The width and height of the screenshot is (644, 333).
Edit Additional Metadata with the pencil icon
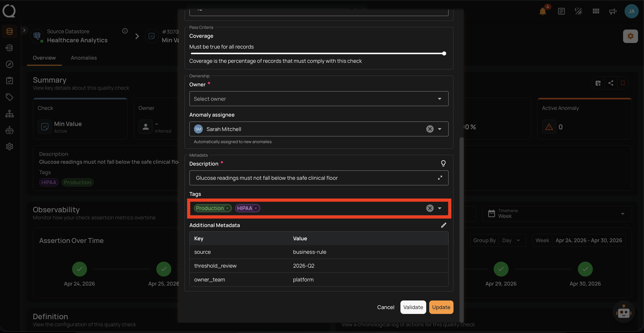coord(444,225)
